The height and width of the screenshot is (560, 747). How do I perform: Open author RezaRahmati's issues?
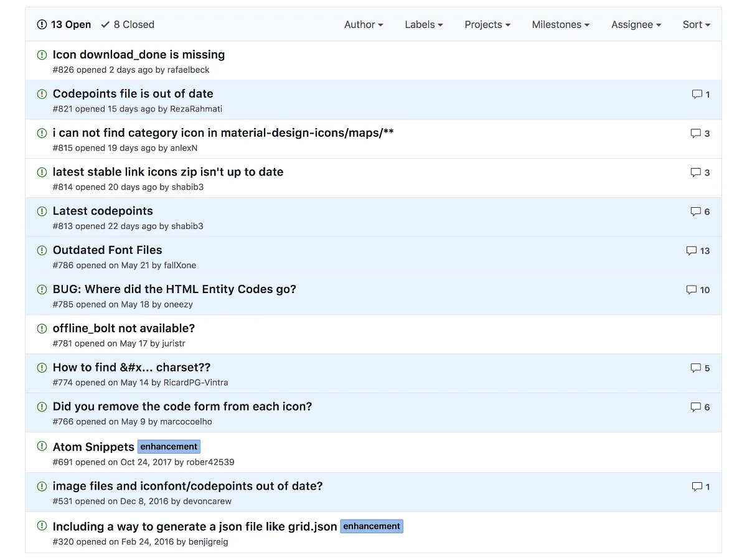tap(196, 109)
